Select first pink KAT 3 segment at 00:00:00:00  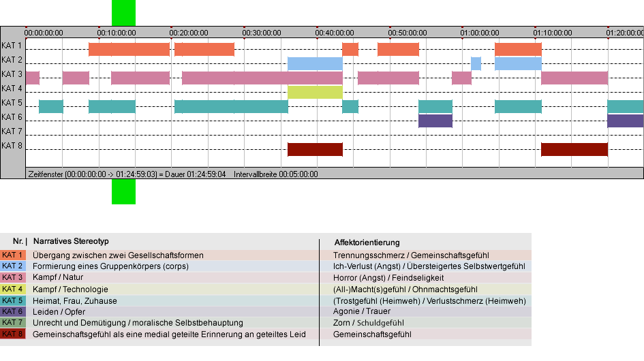tap(33, 78)
